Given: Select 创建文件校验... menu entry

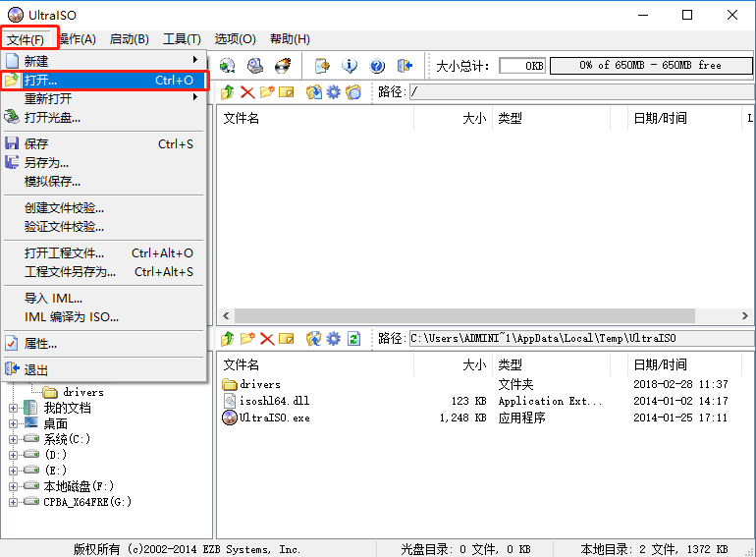Looking at the screenshot, I should click(104, 208).
